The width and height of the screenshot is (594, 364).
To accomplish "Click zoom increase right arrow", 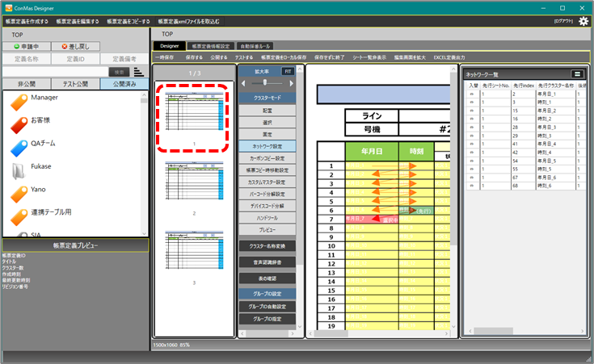I will coord(292,83).
